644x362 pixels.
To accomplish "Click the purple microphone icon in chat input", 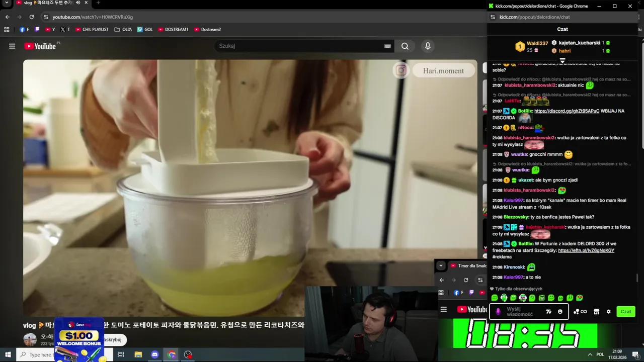I will 498,312.
